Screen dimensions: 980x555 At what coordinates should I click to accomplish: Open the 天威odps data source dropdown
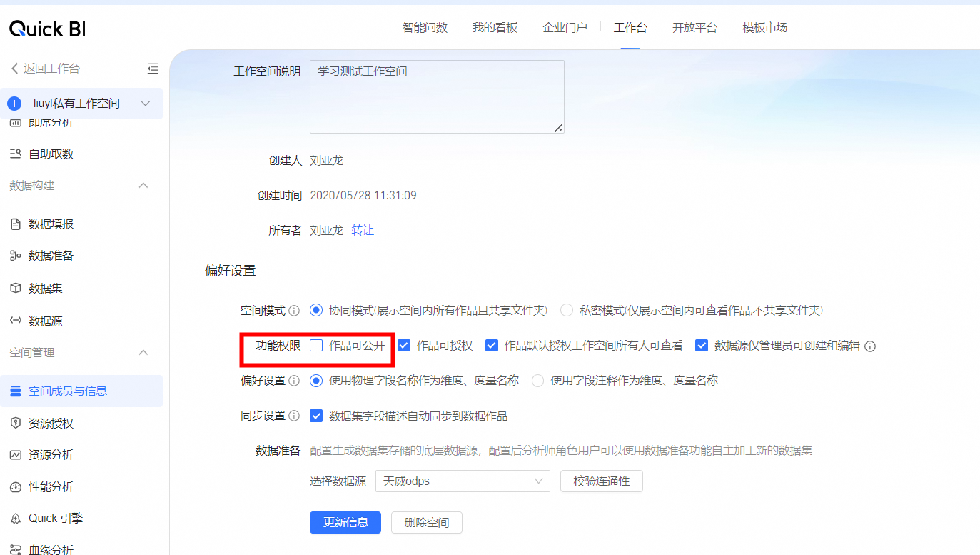[x=463, y=481]
